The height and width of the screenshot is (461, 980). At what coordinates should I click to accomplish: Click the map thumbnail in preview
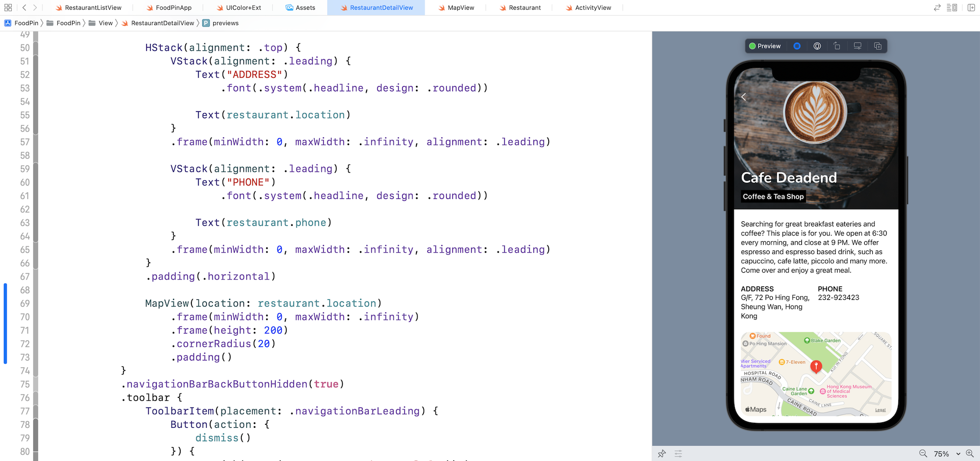816,373
